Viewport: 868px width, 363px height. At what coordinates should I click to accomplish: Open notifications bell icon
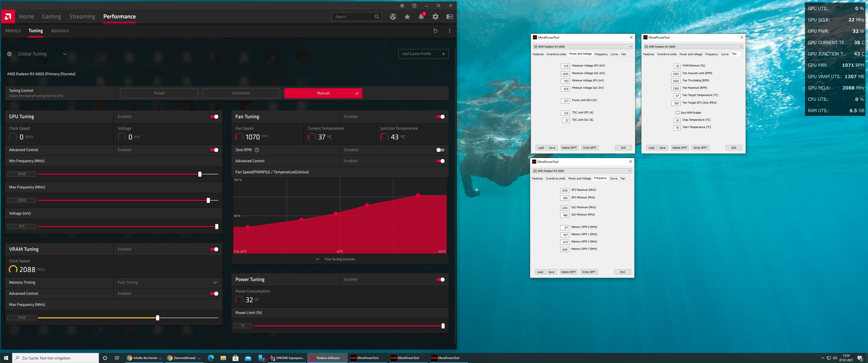click(421, 16)
